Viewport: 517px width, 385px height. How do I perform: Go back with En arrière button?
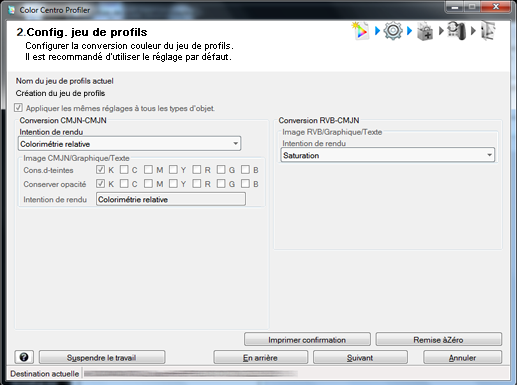pos(261,357)
